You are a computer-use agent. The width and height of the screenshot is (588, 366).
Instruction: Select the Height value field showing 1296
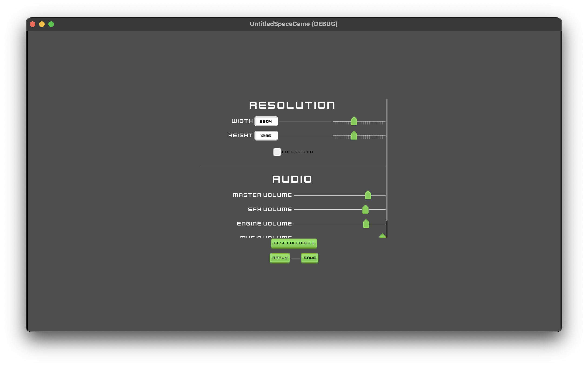[x=266, y=135]
